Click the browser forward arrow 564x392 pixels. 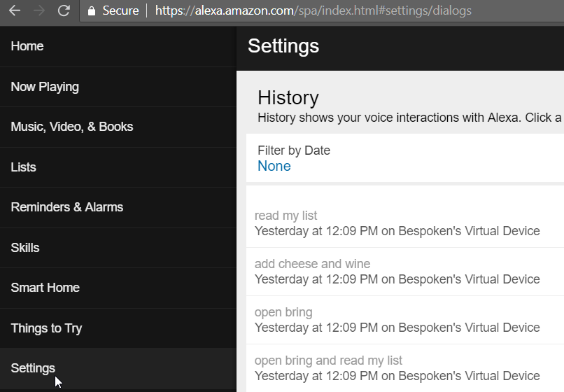click(38, 10)
